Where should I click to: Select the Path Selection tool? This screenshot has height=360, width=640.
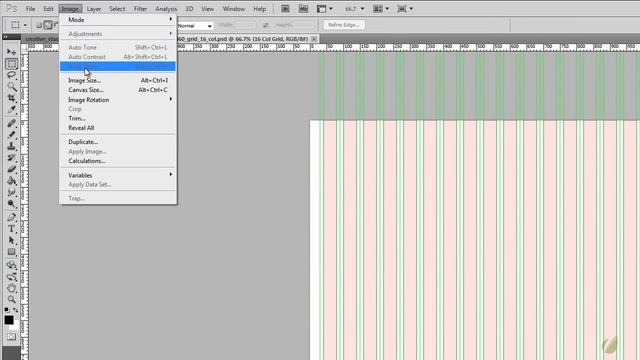click(11, 240)
